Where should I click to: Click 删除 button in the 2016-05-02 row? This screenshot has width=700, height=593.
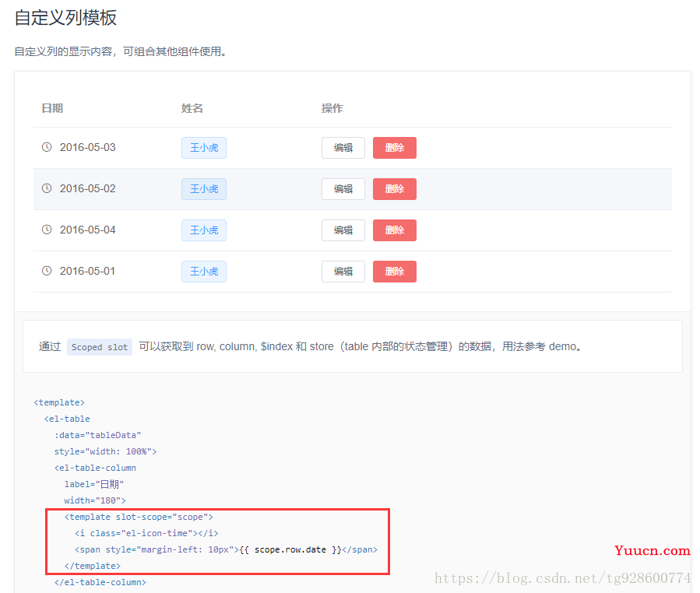pyautogui.click(x=395, y=189)
